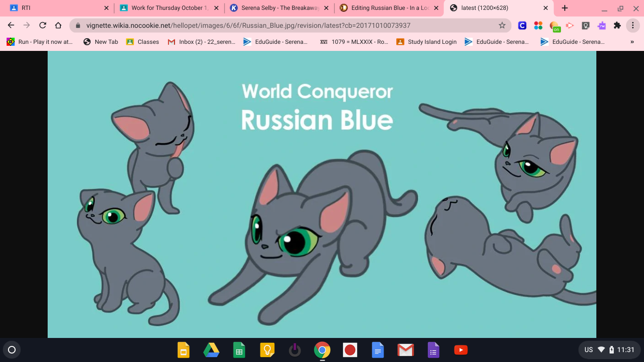Open the browser home page

click(x=58, y=25)
